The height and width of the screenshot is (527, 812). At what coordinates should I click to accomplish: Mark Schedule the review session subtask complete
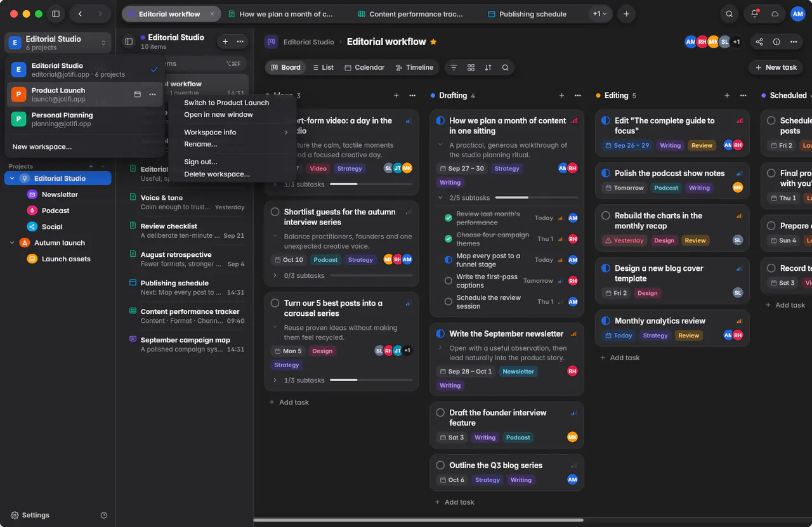(x=449, y=302)
